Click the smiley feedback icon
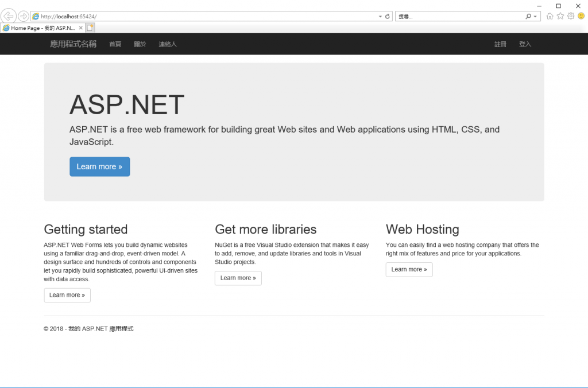This screenshot has height=388, width=588. tap(581, 16)
